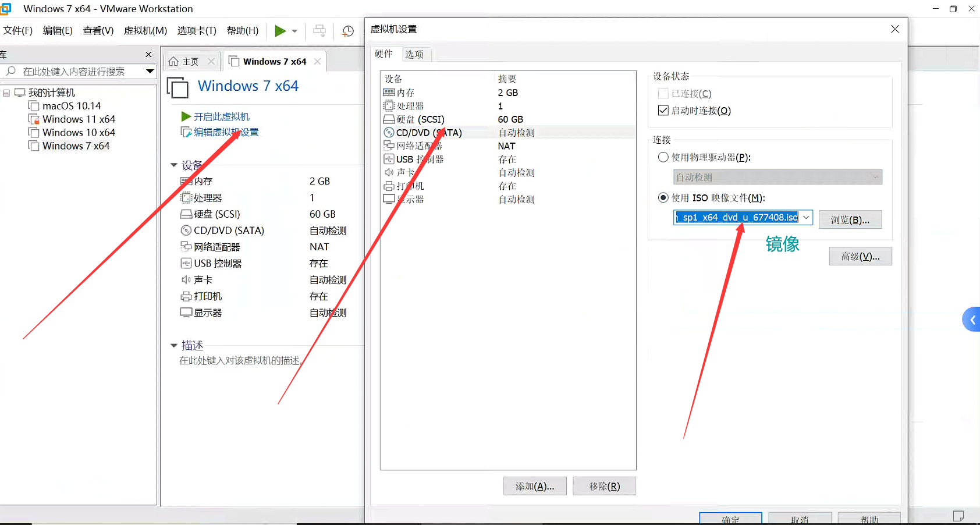Select 显示器 icon in settings device list
The width and height of the screenshot is (980, 525).
pyautogui.click(x=389, y=199)
